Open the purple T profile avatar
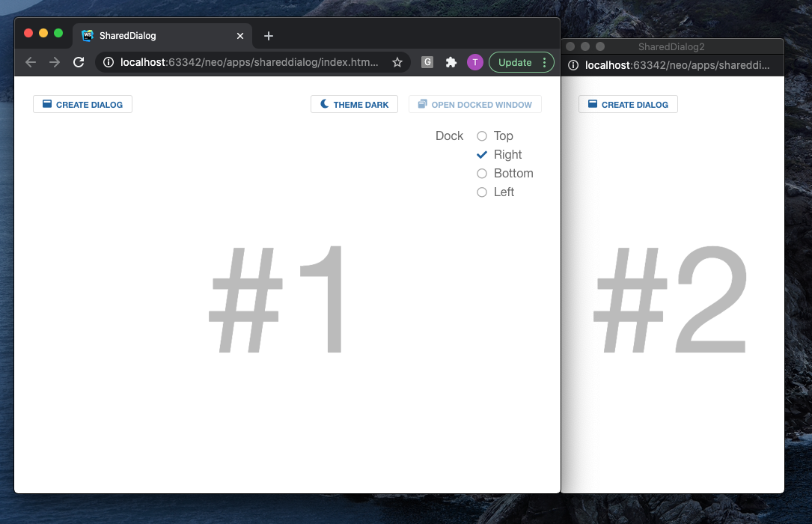The height and width of the screenshot is (524, 812). pos(475,62)
